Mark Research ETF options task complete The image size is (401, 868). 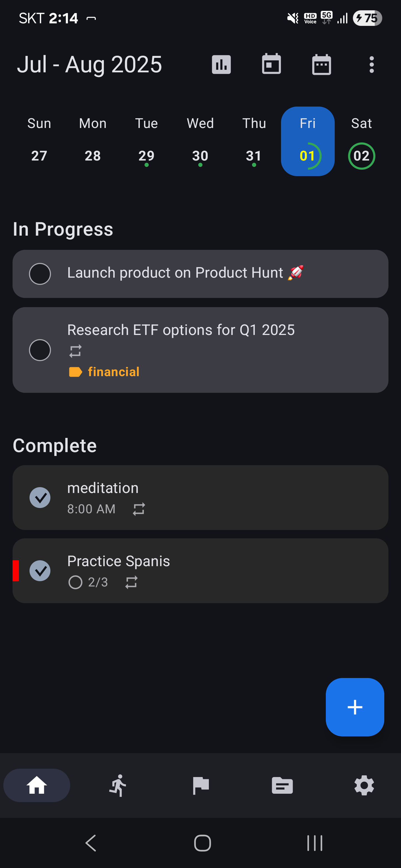pyautogui.click(x=40, y=350)
